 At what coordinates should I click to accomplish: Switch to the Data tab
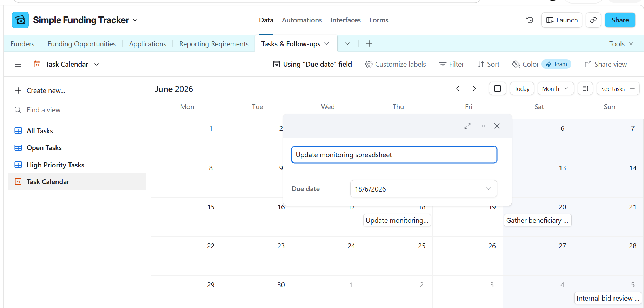click(x=266, y=20)
